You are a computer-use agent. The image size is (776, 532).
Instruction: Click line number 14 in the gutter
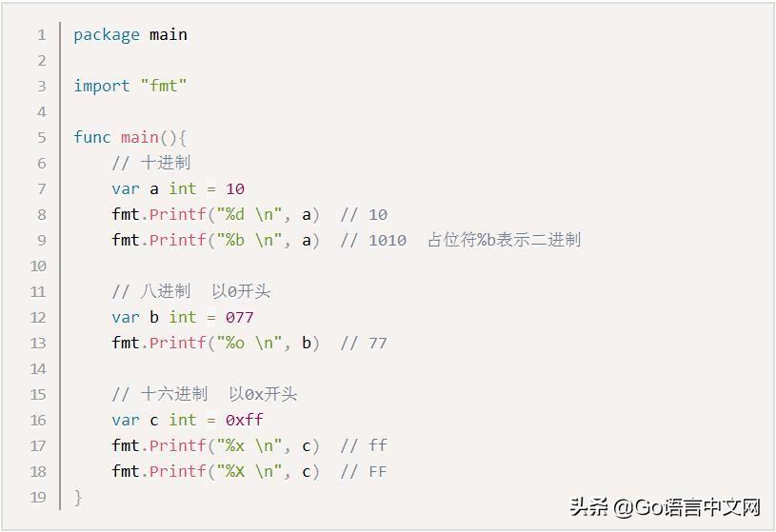38,369
